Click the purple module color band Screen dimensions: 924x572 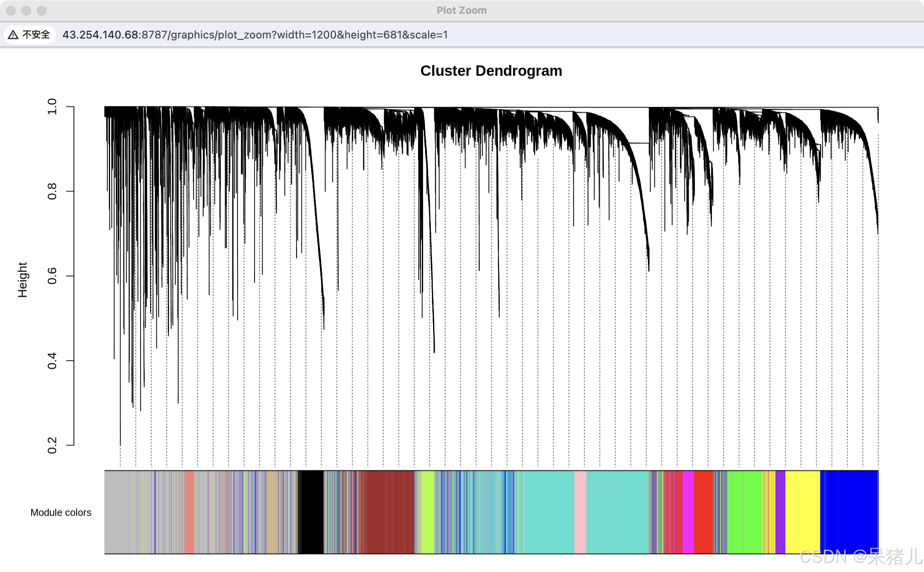780,512
